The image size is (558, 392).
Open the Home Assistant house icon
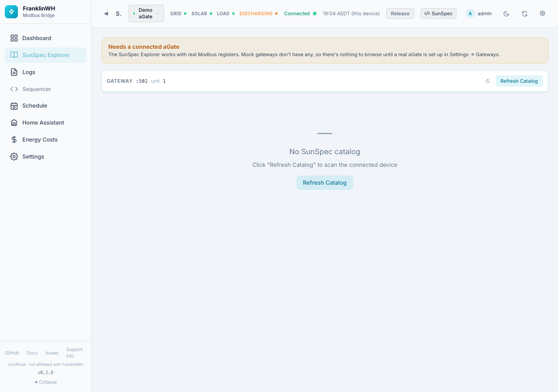click(x=14, y=123)
